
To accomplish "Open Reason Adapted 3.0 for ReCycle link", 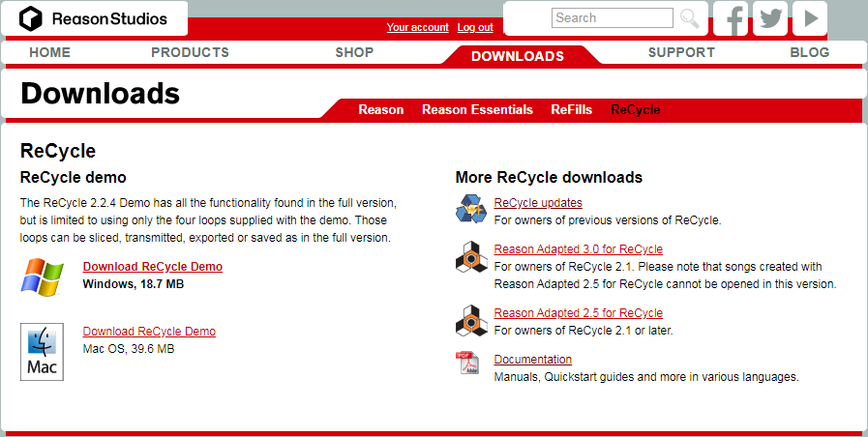I will click(579, 249).
